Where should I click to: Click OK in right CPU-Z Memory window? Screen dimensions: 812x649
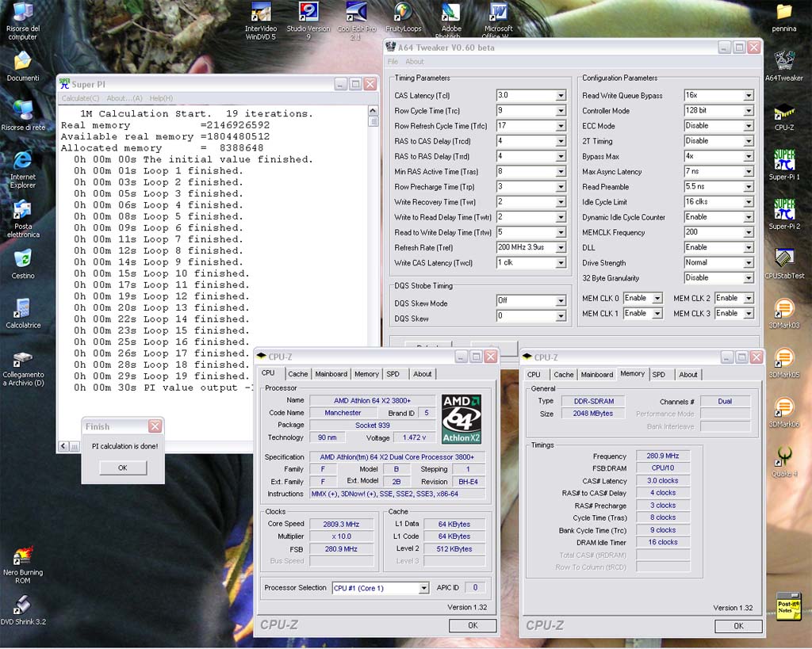(x=738, y=626)
